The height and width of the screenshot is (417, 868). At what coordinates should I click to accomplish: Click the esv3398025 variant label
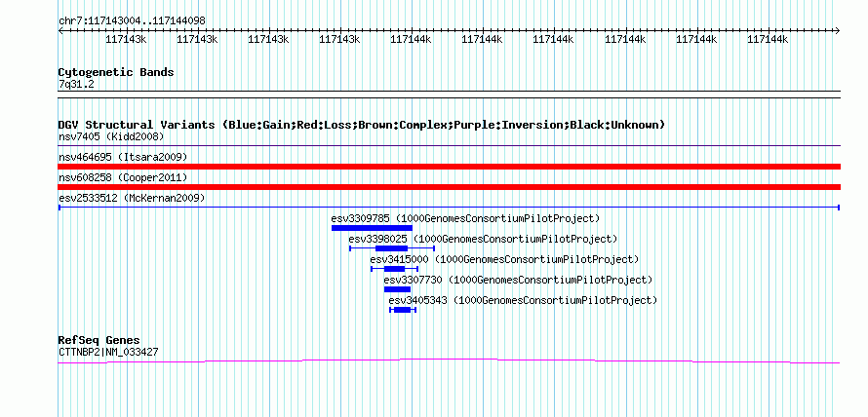point(483,239)
